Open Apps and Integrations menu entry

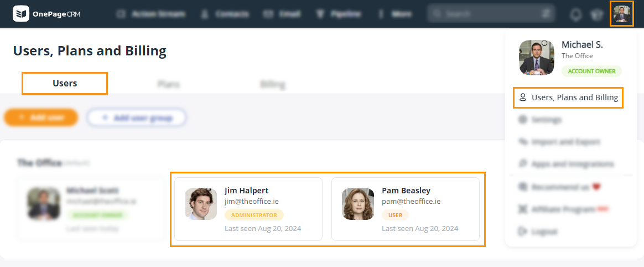[x=567, y=164]
